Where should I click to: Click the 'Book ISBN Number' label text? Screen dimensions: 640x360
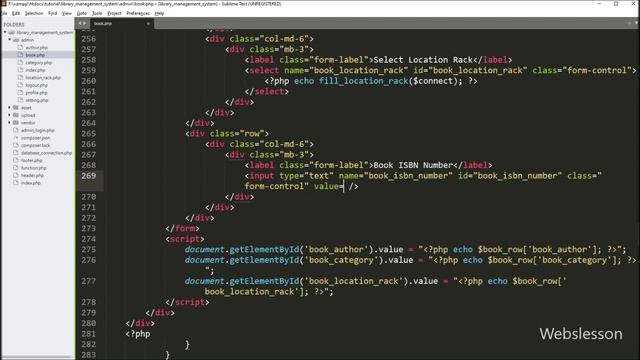click(413, 165)
